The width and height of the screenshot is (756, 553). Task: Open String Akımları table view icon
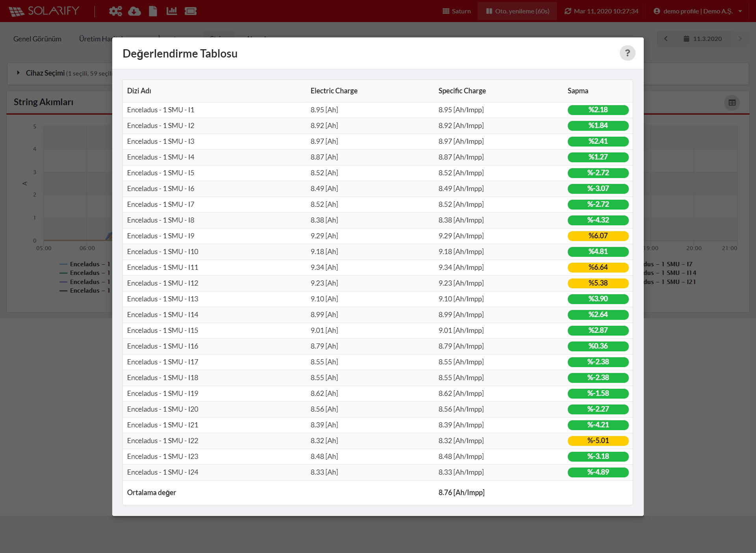pos(732,102)
